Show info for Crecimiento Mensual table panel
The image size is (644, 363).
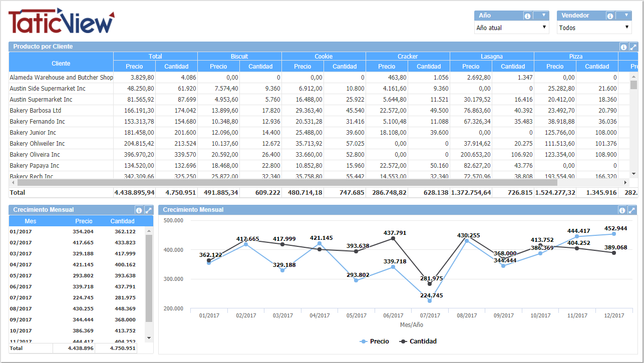pyautogui.click(x=139, y=210)
